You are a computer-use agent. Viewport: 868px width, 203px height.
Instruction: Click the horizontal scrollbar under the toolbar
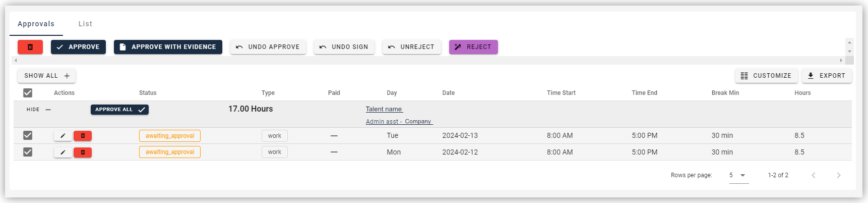coord(428,60)
